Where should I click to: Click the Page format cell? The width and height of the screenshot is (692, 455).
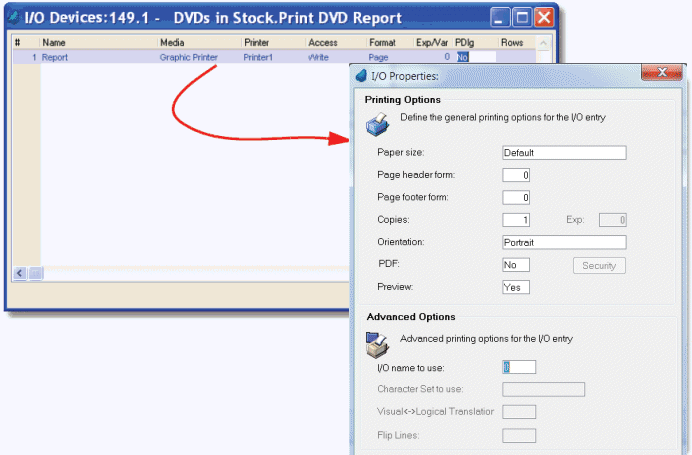[x=378, y=57]
